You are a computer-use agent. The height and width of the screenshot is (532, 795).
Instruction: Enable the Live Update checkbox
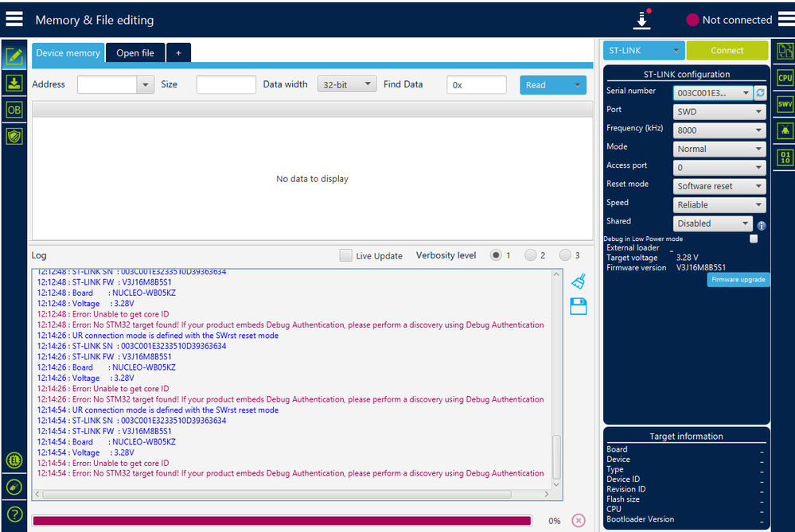(345, 255)
